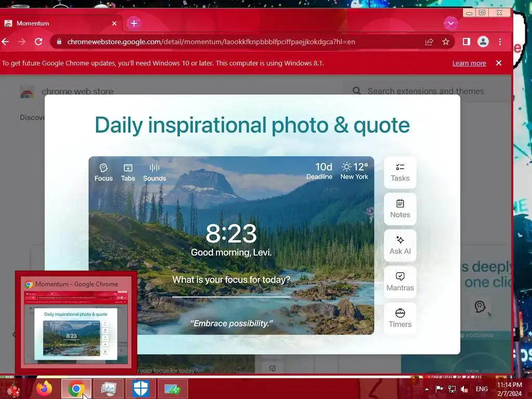532x399 pixels.
Task: Click Tabs icon in Momentum preview
Action: coord(128,172)
